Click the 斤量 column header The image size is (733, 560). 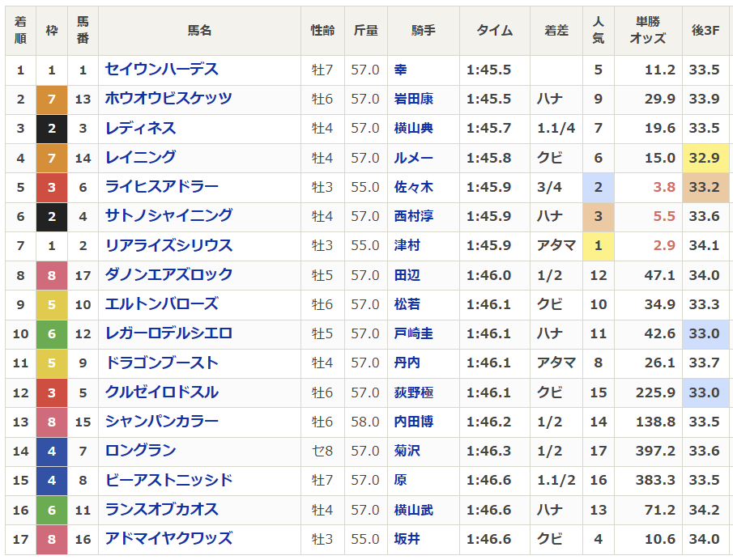(x=366, y=31)
